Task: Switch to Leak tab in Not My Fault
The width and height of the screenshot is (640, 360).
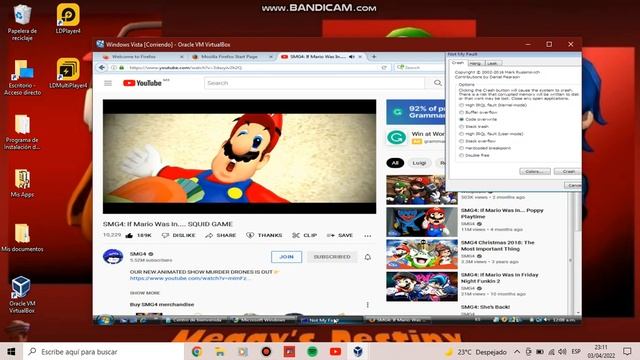Action: pyautogui.click(x=493, y=63)
